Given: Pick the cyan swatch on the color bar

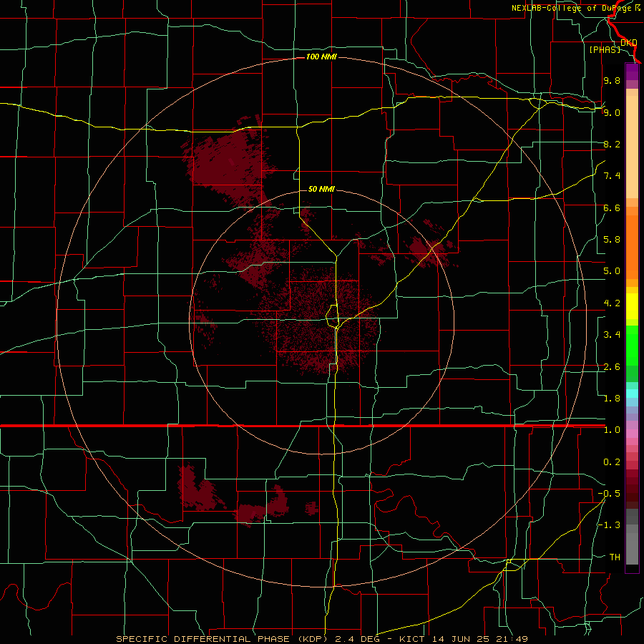Looking at the screenshot, I should point(632,394).
